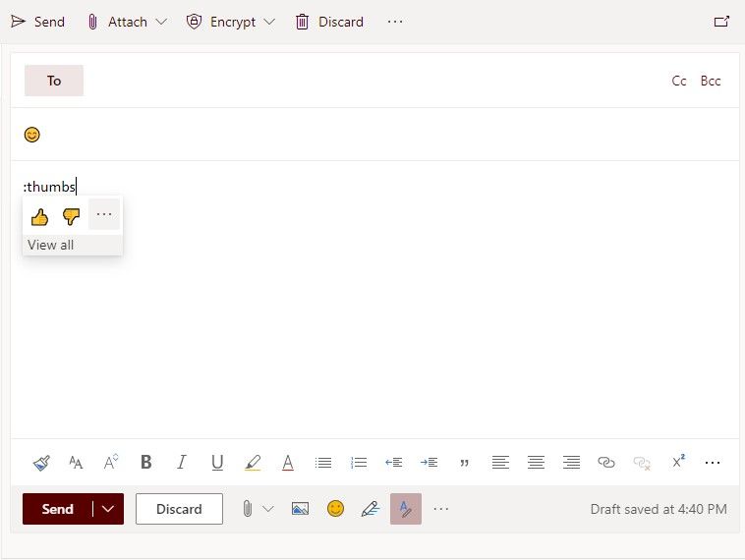Pop out the message to a new window
745x560 pixels.
tap(721, 22)
